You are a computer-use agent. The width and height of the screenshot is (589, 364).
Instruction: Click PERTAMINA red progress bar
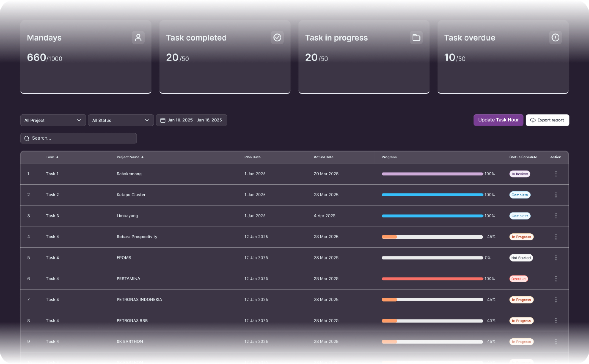pyautogui.click(x=432, y=279)
